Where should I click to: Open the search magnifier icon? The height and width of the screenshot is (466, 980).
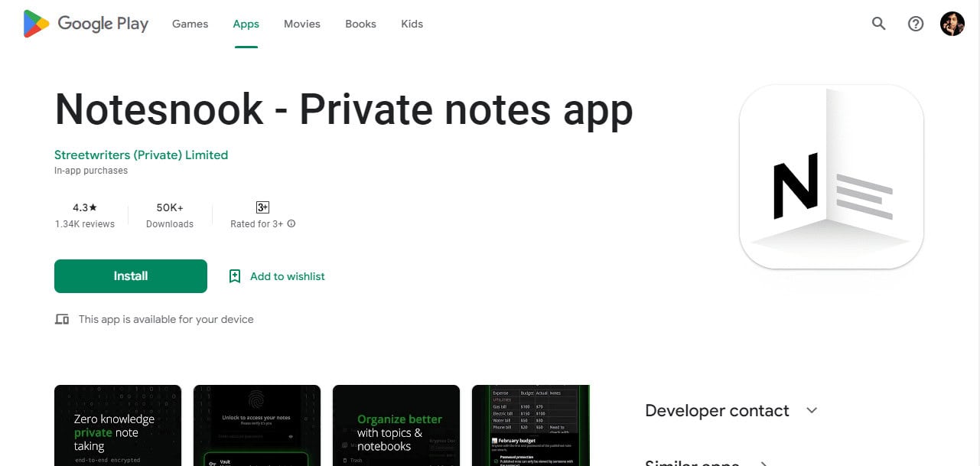point(879,24)
